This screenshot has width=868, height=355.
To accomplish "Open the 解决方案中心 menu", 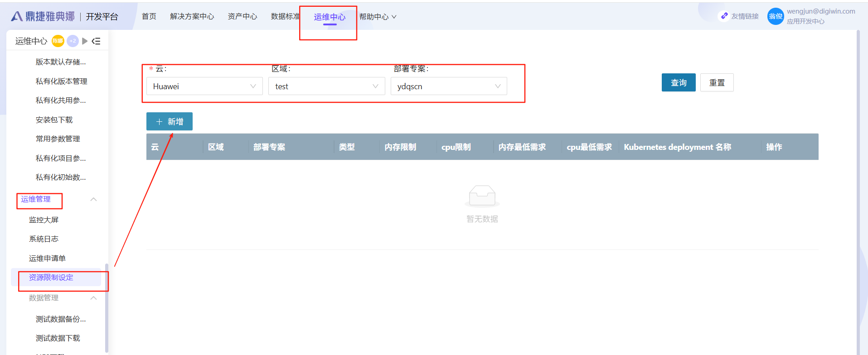I will (192, 16).
